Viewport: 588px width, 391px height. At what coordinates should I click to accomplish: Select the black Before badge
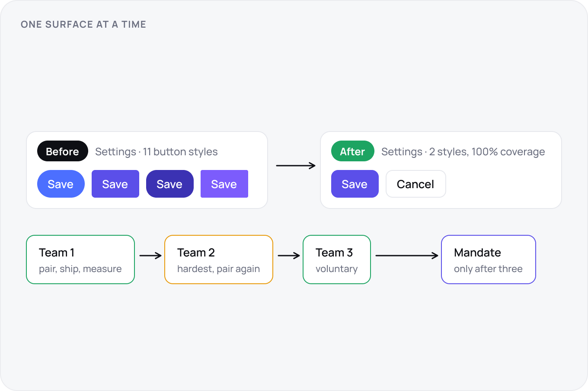tap(63, 151)
